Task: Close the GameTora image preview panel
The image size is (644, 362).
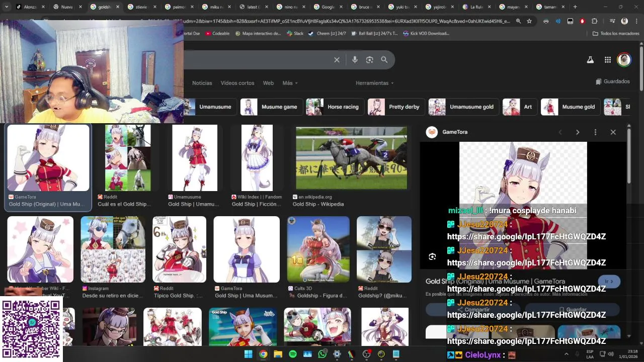Action: click(x=613, y=132)
